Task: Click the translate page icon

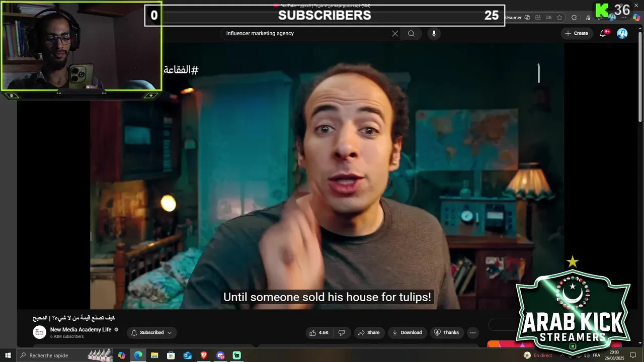Action: click(548, 18)
